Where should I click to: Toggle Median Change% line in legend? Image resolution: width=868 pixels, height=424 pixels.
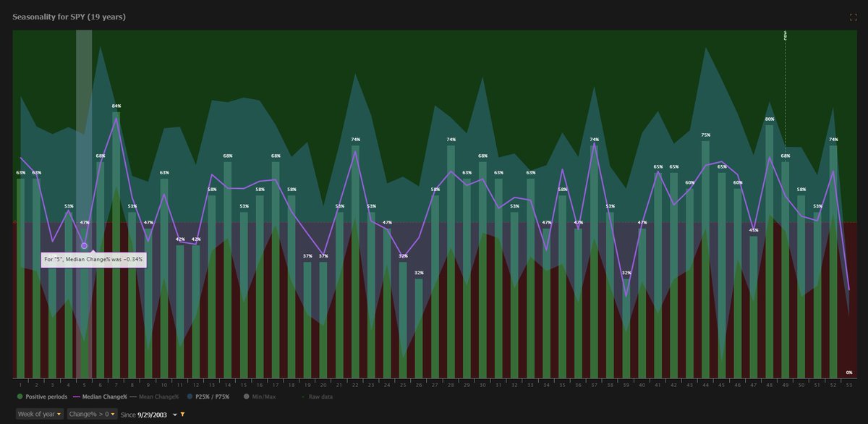pos(101,397)
